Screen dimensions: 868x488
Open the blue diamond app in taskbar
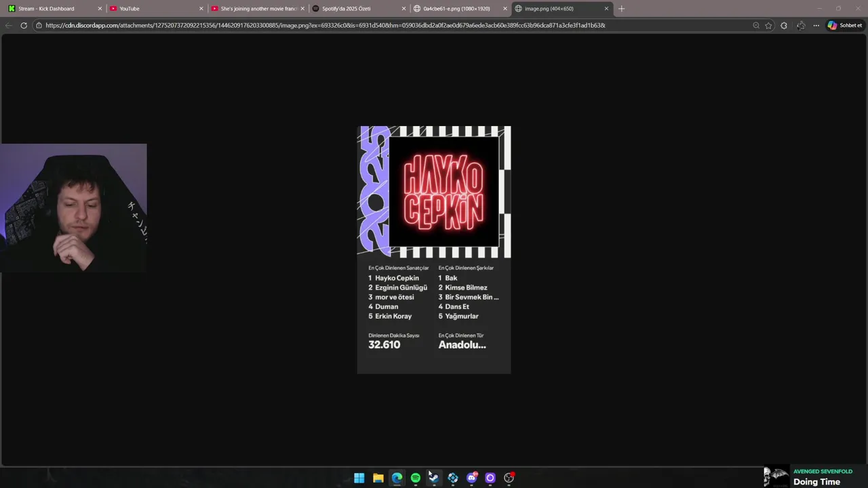(x=453, y=478)
